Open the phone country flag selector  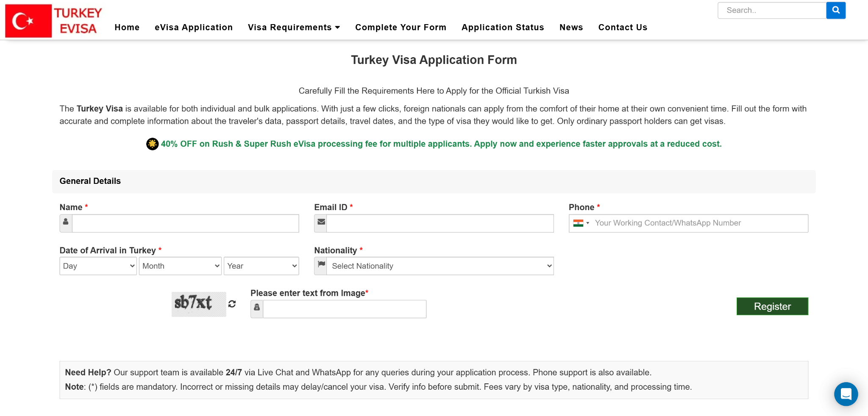(581, 223)
